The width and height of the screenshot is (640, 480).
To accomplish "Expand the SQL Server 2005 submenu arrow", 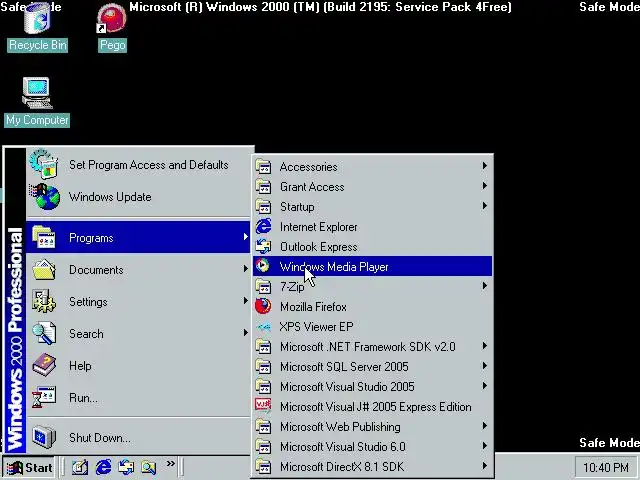I will pyautogui.click(x=484, y=366).
